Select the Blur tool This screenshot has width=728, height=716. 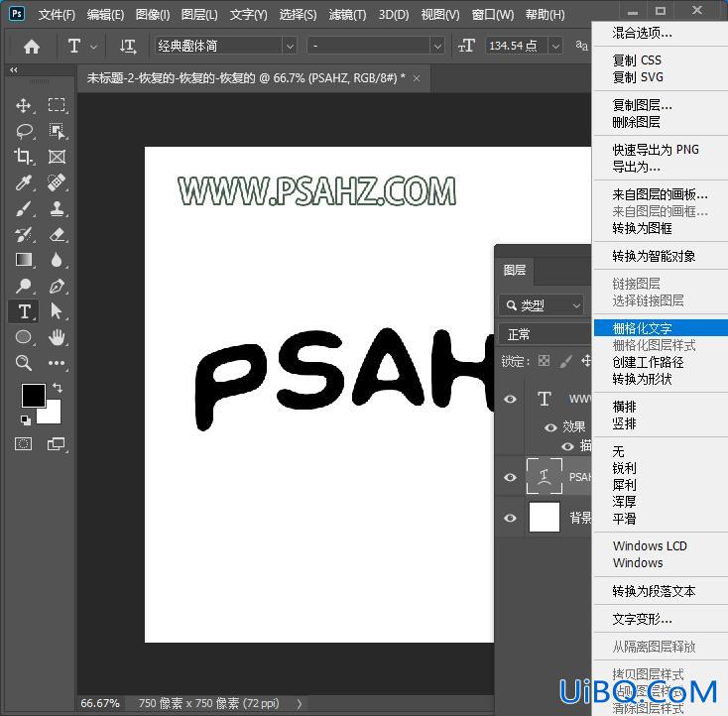click(57, 260)
